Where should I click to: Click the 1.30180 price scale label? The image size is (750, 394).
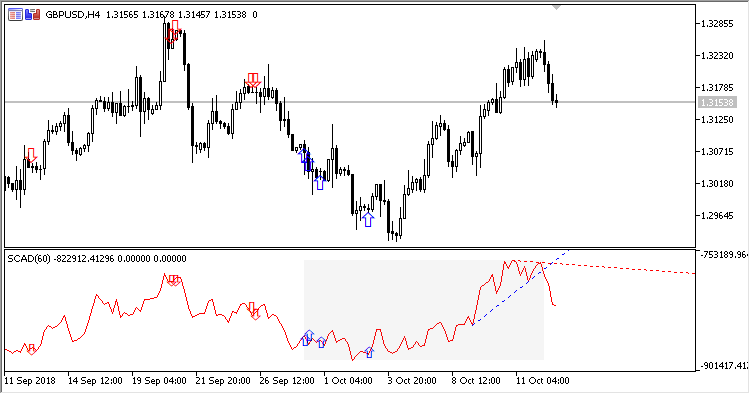(717, 184)
